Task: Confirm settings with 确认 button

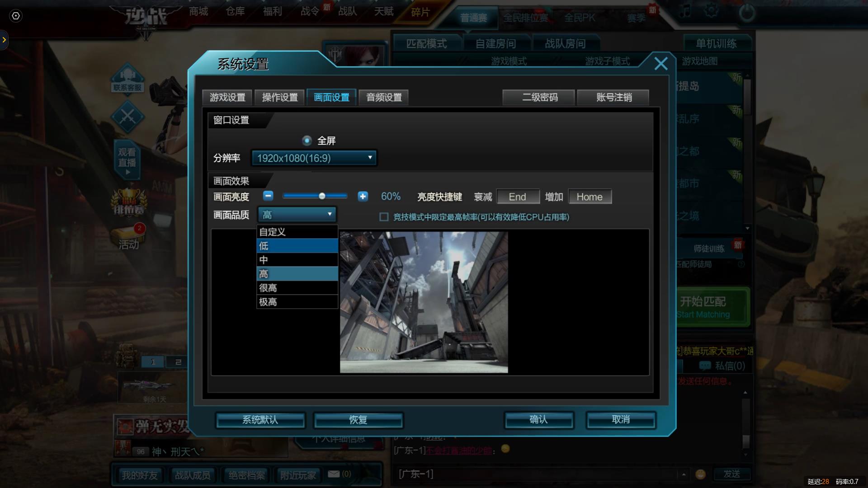Action: (x=539, y=420)
